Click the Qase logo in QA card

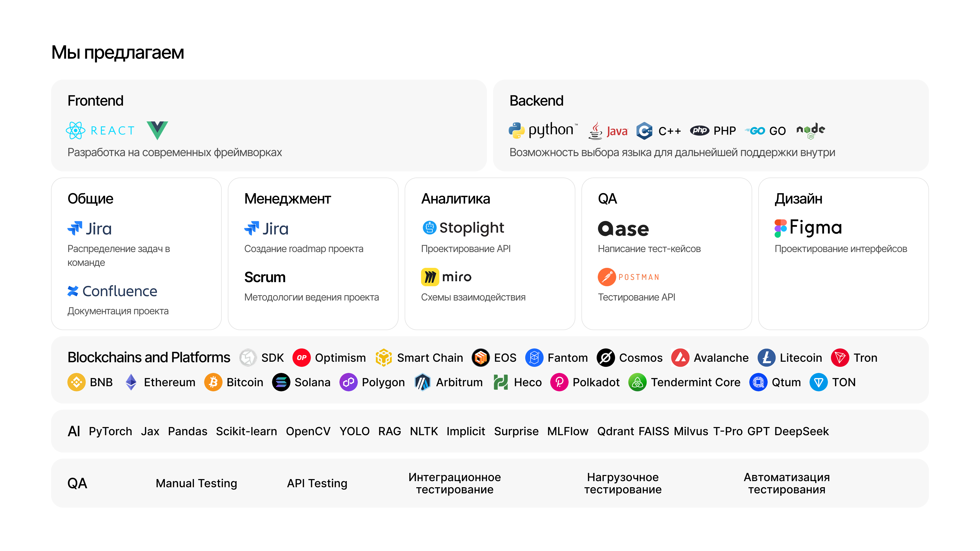point(623,229)
